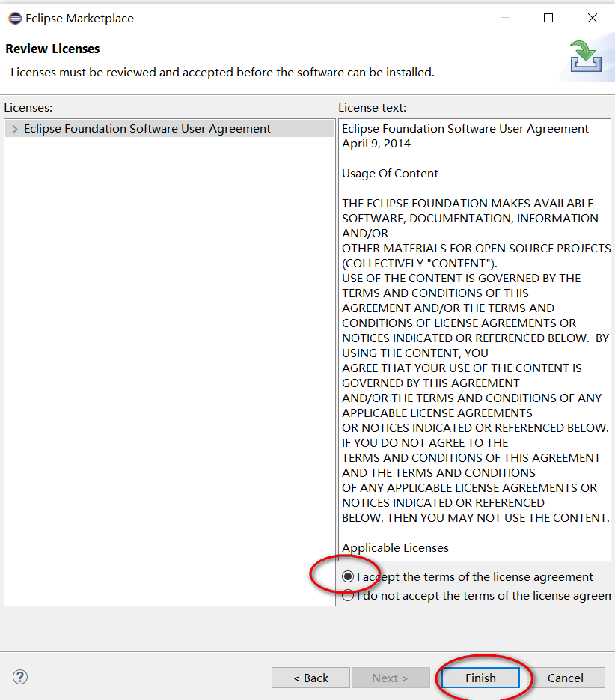This screenshot has height=700, width=615.
Task: Go back with the < Back button
Action: tap(310, 678)
